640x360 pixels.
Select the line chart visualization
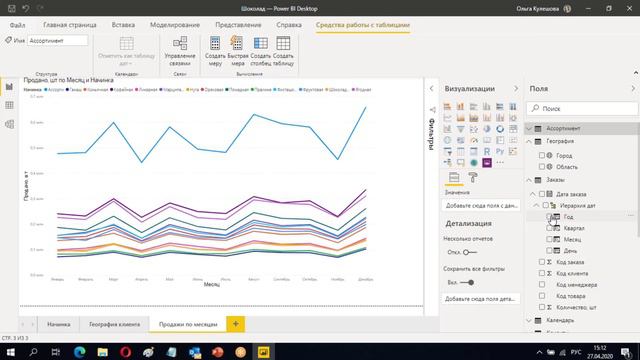[447, 118]
